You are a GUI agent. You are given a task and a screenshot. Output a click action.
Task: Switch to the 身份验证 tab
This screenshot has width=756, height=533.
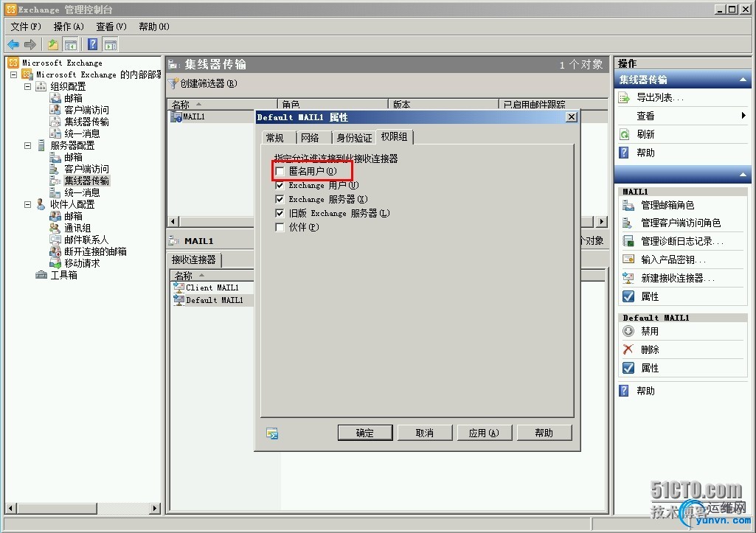pos(354,138)
